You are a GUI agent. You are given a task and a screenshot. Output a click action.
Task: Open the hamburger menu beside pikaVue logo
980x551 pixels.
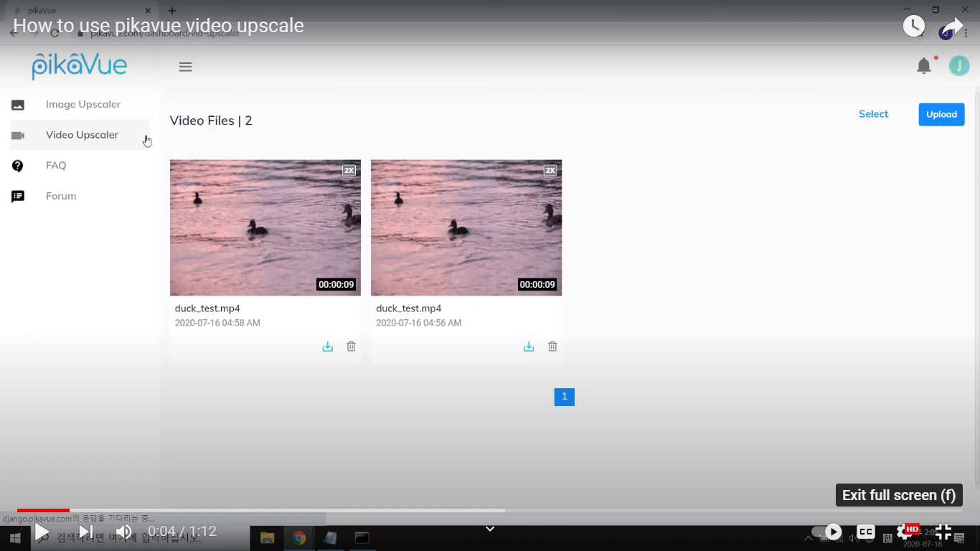click(x=185, y=67)
